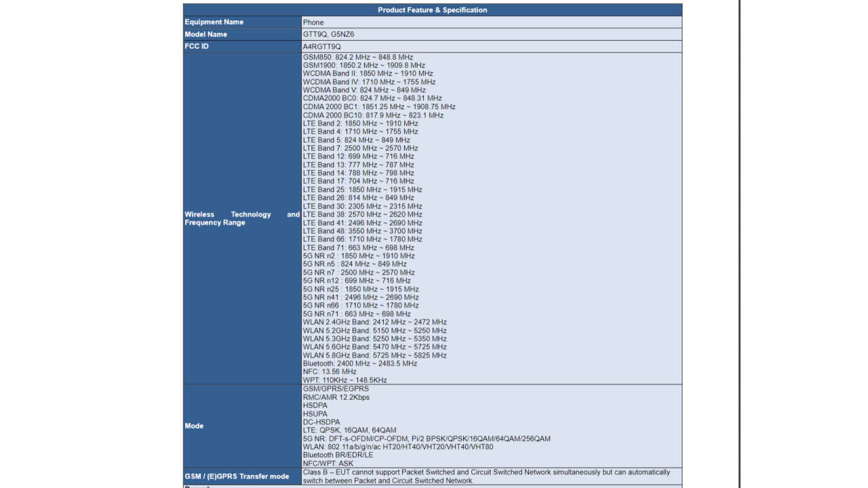This screenshot has height=488, width=868.
Task: Click the Model Name label cell
Action: pos(205,35)
